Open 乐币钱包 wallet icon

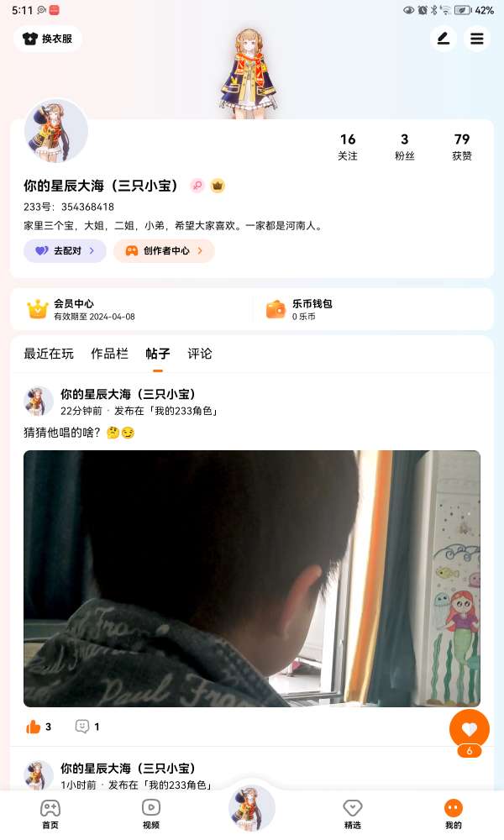tap(276, 309)
